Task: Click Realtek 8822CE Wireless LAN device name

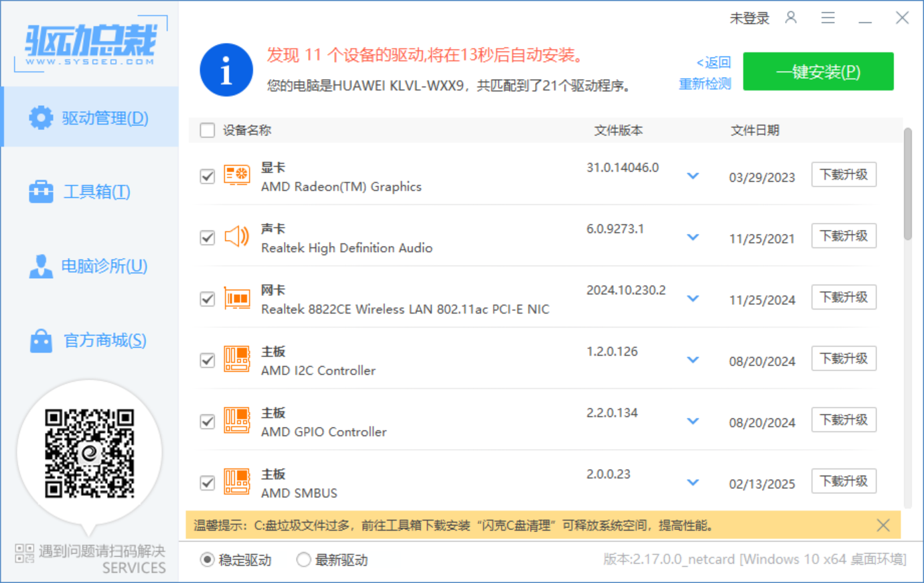Action: [x=405, y=309]
